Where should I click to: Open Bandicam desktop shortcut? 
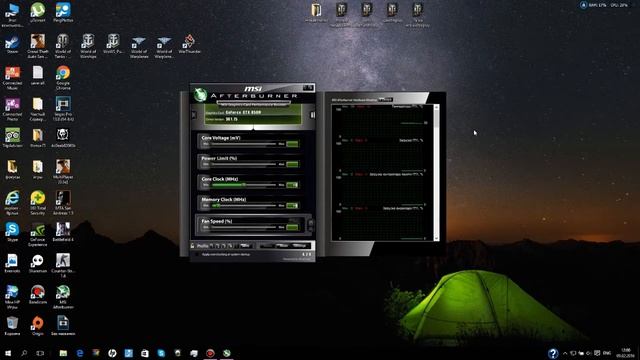pos(38,295)
